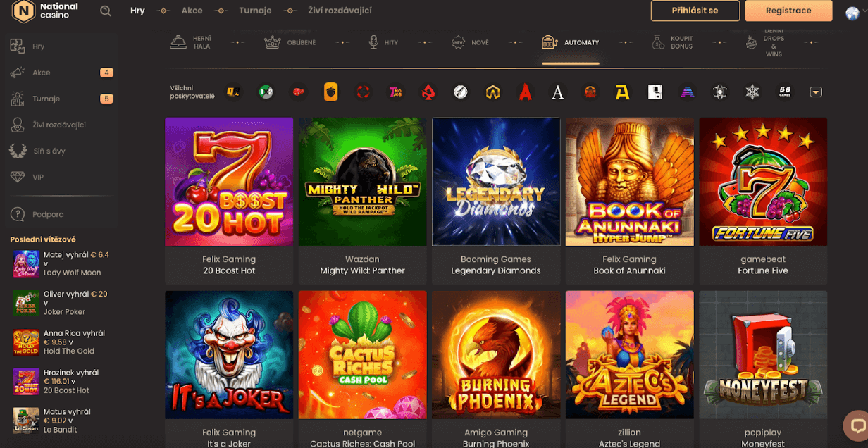
Task: Open the Legendary Diamonds game thumbnail
Action: 496,181
